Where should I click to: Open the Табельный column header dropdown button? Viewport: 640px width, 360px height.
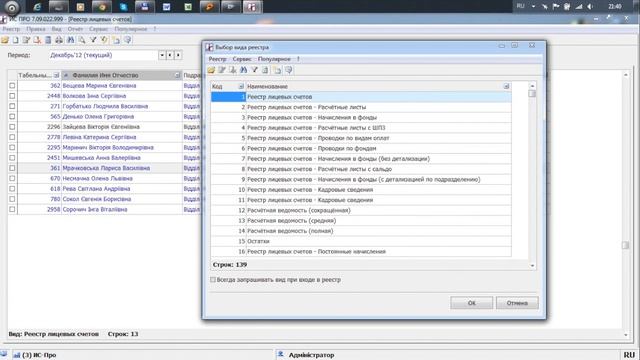[x=56, y=75]
